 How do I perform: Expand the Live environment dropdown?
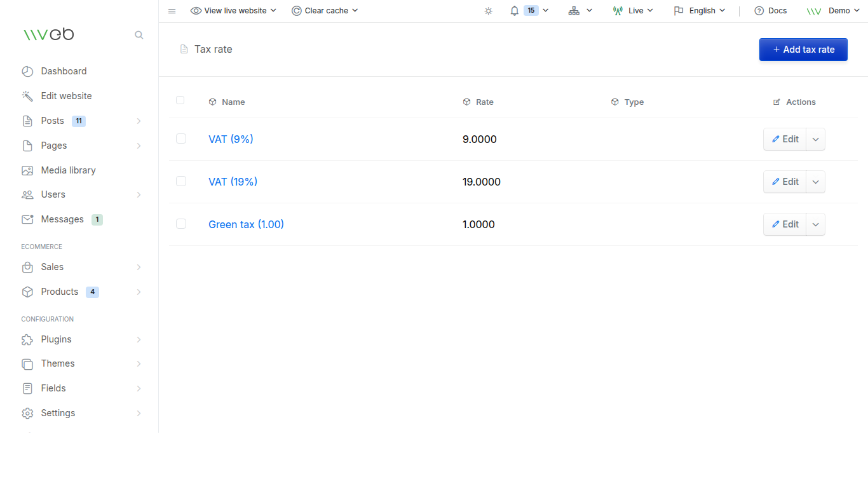[x=633, y=11]
